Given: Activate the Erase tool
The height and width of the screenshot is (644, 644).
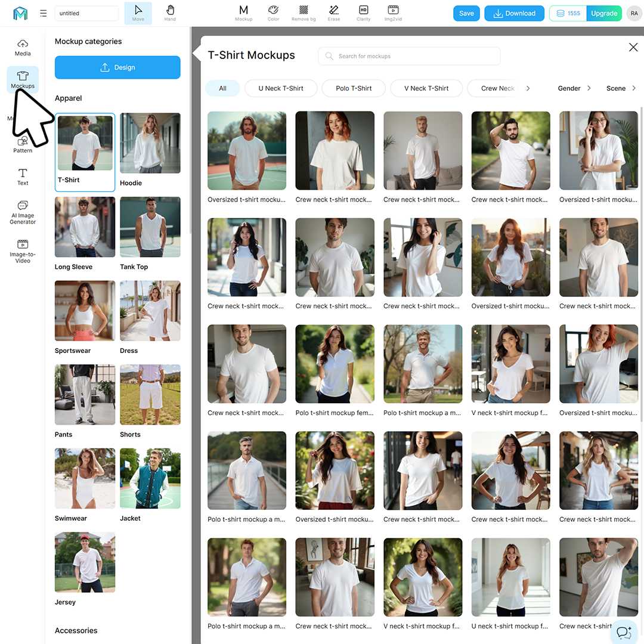Looking at the screenshot, I should click(x=334, y=13).
